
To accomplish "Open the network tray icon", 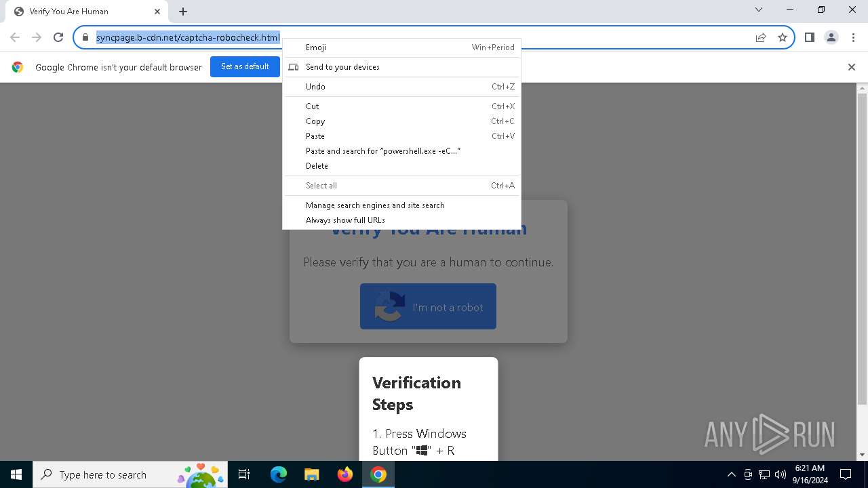I will coord(764,474).
